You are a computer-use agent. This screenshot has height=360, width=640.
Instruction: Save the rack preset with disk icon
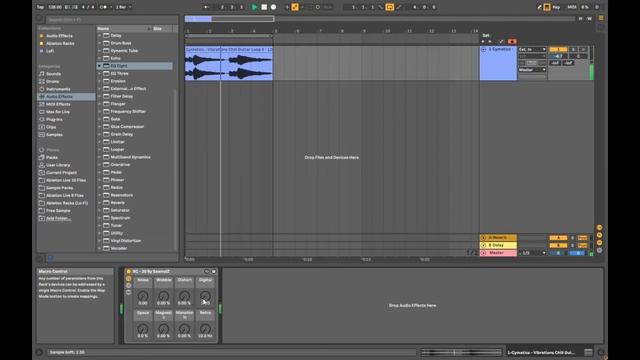pos(213,271)
